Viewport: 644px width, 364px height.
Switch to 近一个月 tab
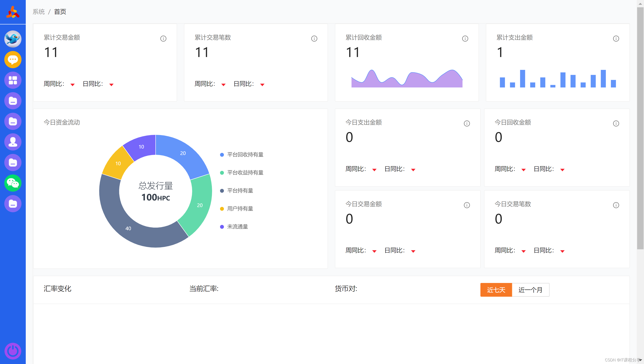[530, 290]
